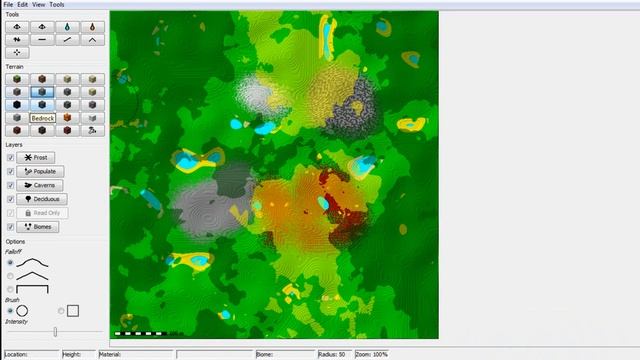The width and height of the screenshot is (640, 360).
Task: Uncheck the Biomes layer checkbox
Action: click(11, 227)
